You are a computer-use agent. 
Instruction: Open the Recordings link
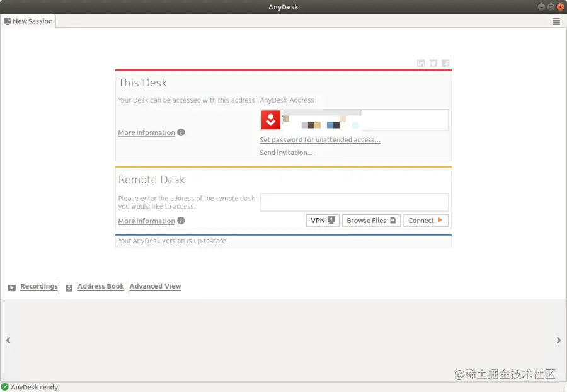click(38, 286)
